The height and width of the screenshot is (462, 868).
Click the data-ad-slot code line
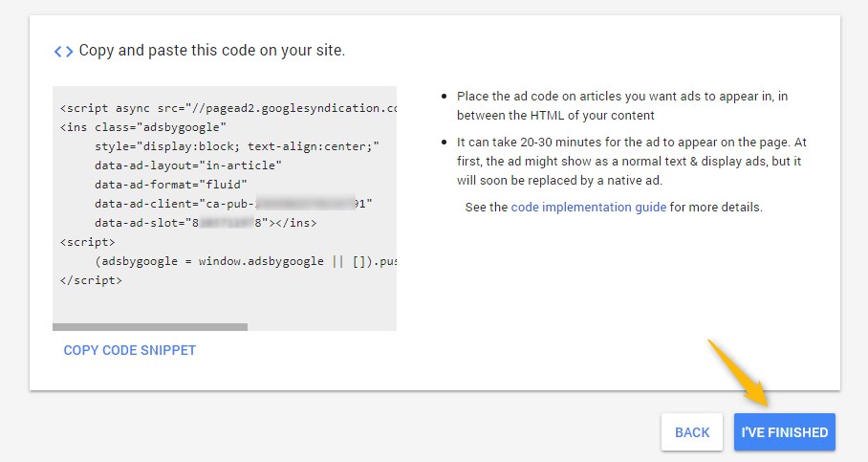tap(206, 223)
